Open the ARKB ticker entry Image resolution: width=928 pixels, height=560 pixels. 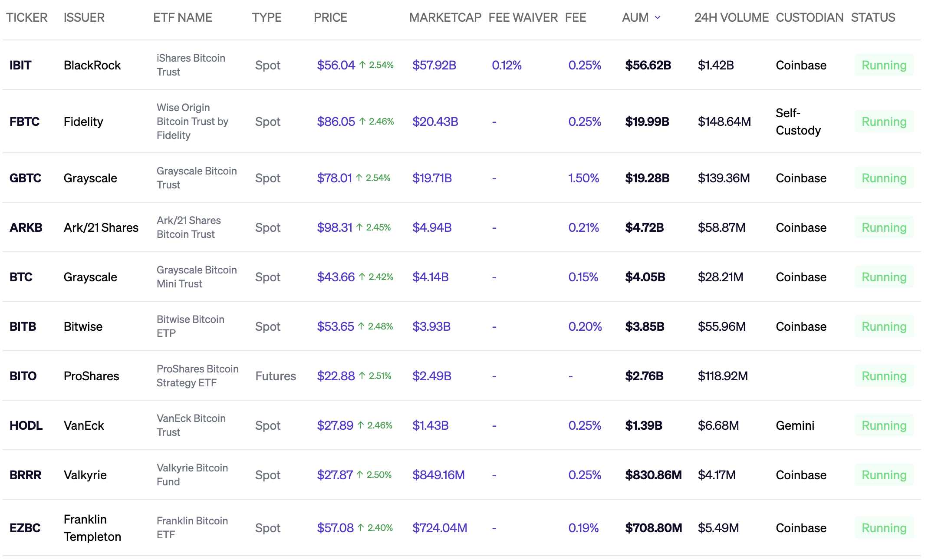26,227
